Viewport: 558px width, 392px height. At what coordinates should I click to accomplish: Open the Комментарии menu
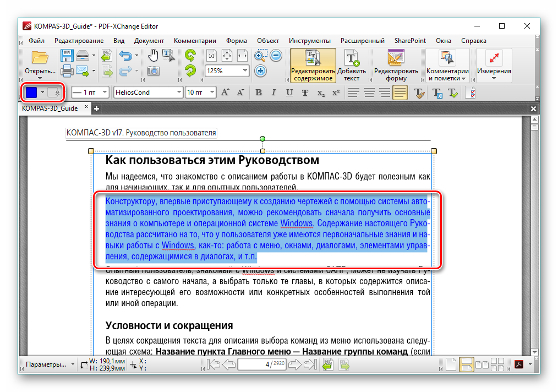pyautogui.click(x=195, y=41)
